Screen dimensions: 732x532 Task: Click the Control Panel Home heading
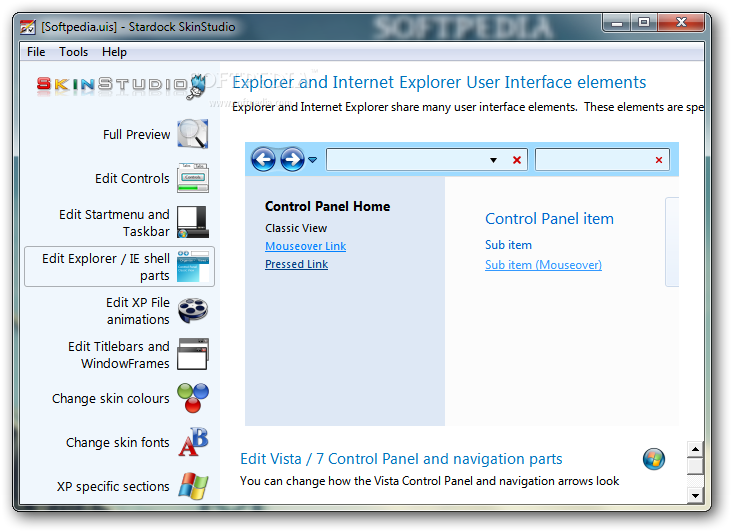point(327,206)
